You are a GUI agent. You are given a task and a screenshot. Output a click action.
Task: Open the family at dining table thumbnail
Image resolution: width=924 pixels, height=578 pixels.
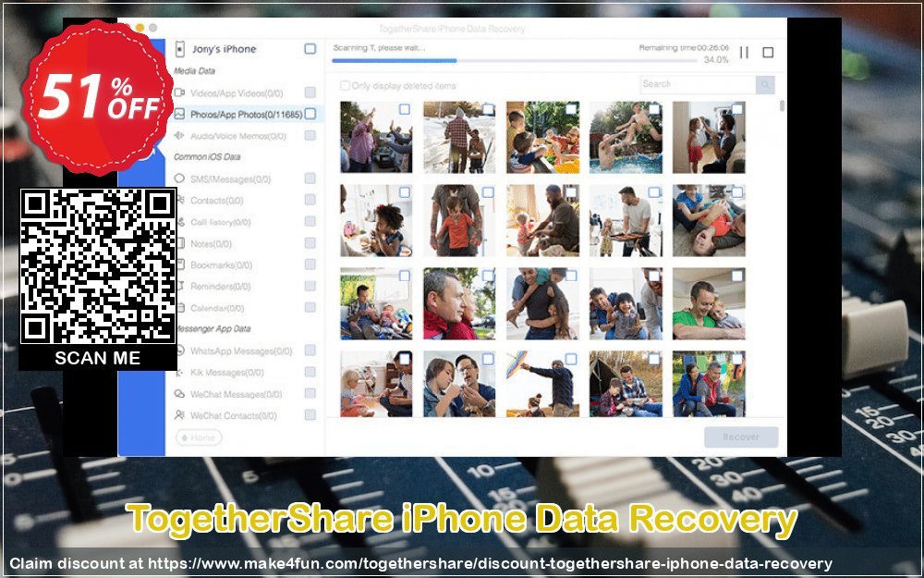542,138
